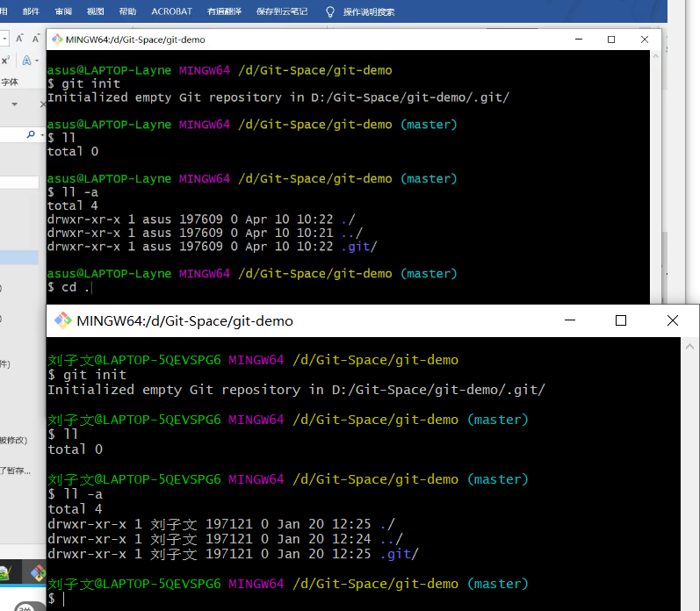Screen dimensions: 700x611
Task: Minimize the lower MINGW64 terminal window
Action: [x=570, y=320]
